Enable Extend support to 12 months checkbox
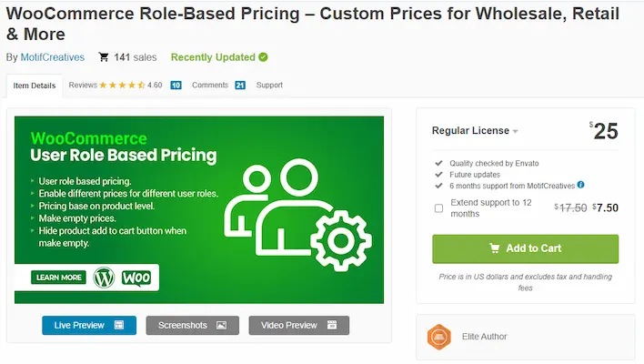 point(439,207)
